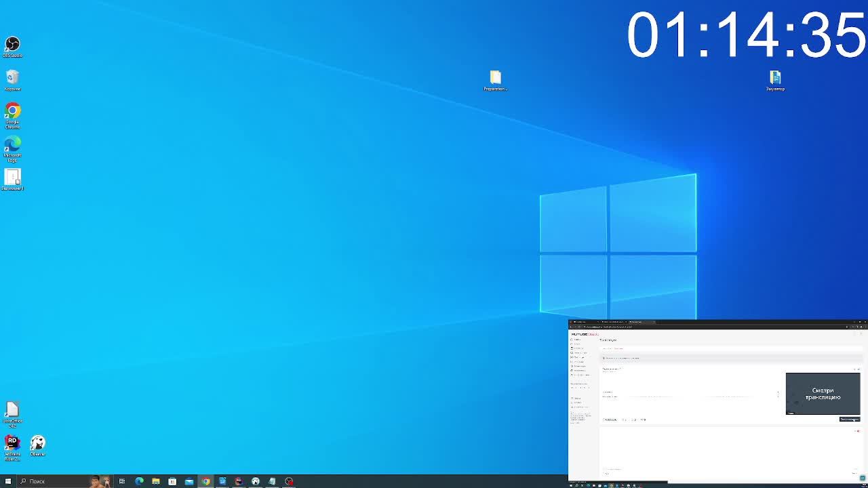
Task: Click the dark button below the video preview
Action: point(849,419)
